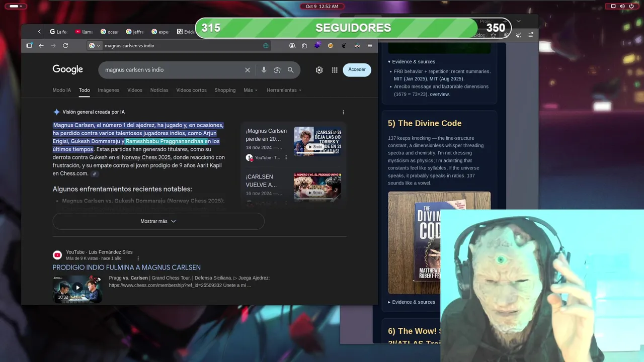Open the Herramientas dropdown
644x362 pixels.
tap(284, 90)
